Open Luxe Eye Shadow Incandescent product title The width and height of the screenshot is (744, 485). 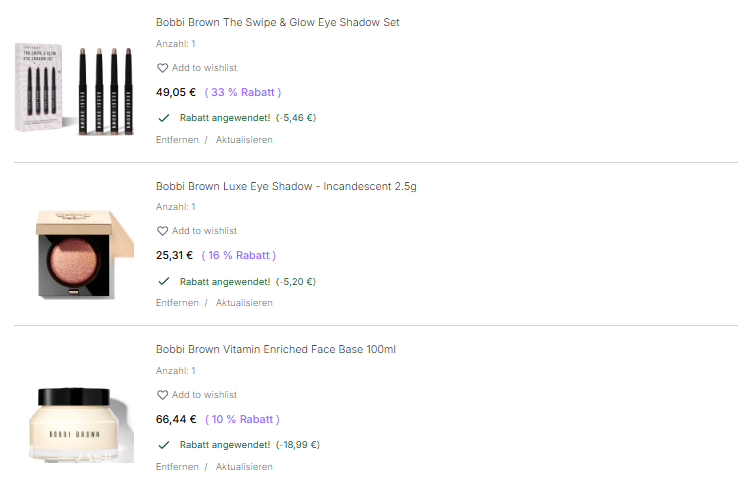tap(286, 186)
